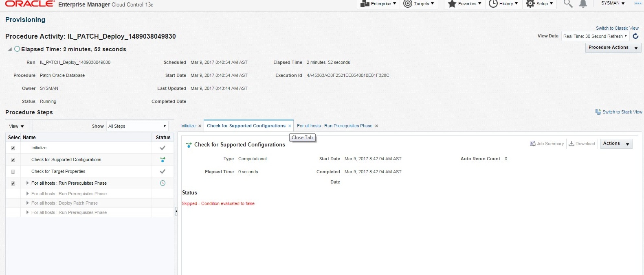This screenshot has width=644, height=275.
Task: Switch to the Run Prerequisites Phase tab
Action: pos(334,126)
